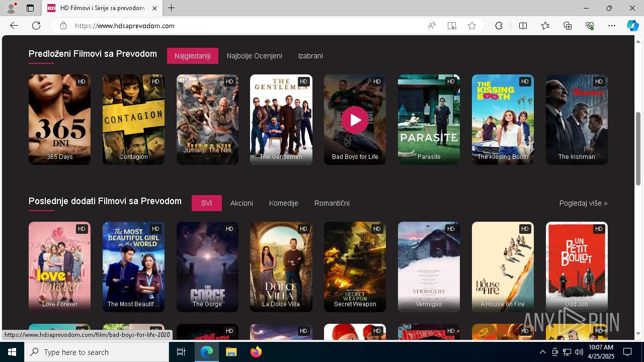Image resolution: width=644 pixels, height=362 pixels.
Task: Open The Irishman movie poster
Action: point(577,120)
